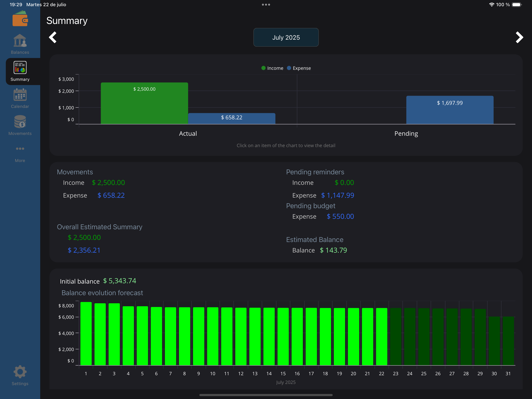
Task: Click Movements income value $2,500.00
Action: tap(108, 182)
